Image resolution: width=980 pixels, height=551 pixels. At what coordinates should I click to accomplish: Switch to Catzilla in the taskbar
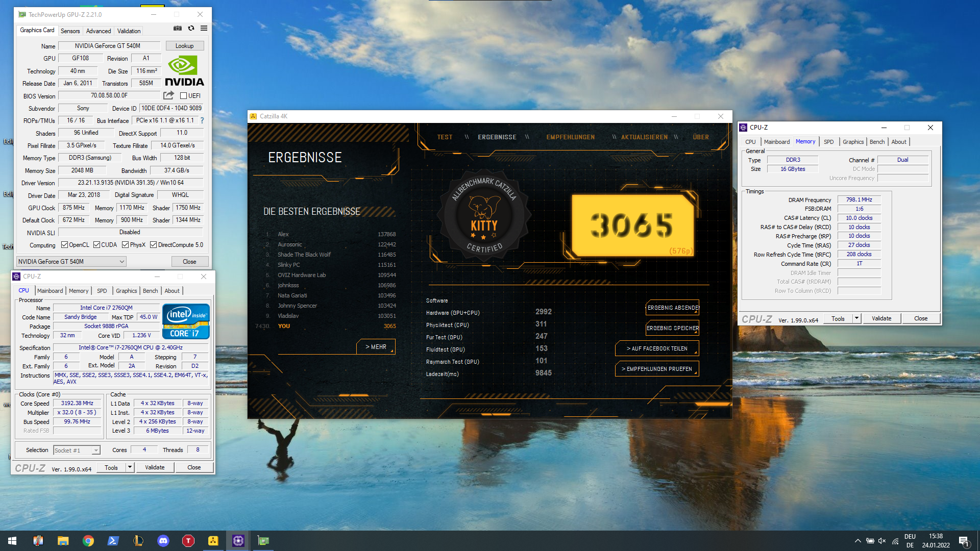213,541
